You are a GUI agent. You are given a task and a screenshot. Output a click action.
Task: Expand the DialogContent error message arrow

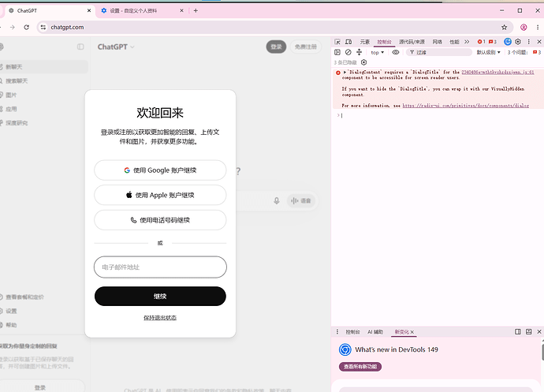[345, 73]
